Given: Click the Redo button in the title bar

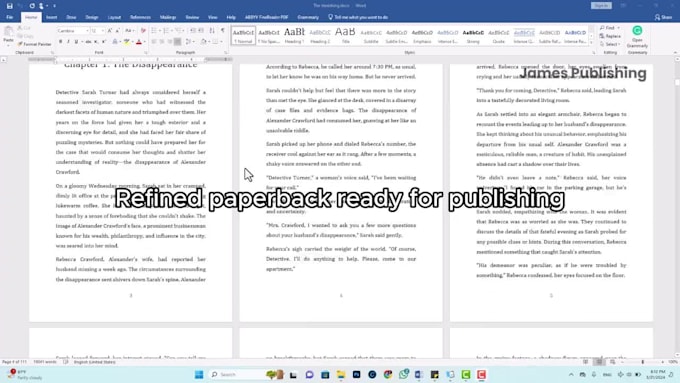Looking at the screenshot, I should coord(32,6).
